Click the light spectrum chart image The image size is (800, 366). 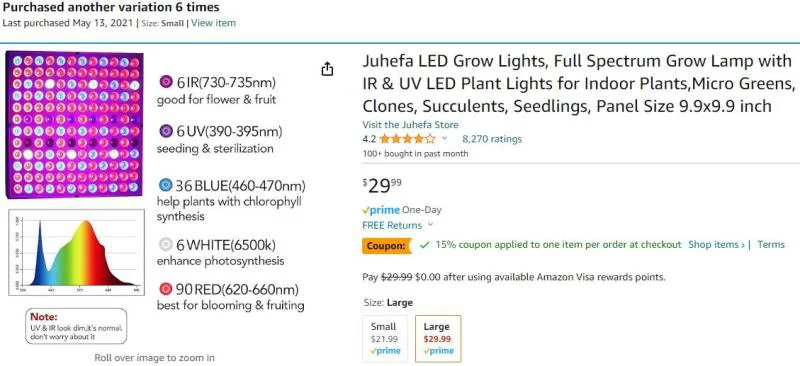pos(77,252)
